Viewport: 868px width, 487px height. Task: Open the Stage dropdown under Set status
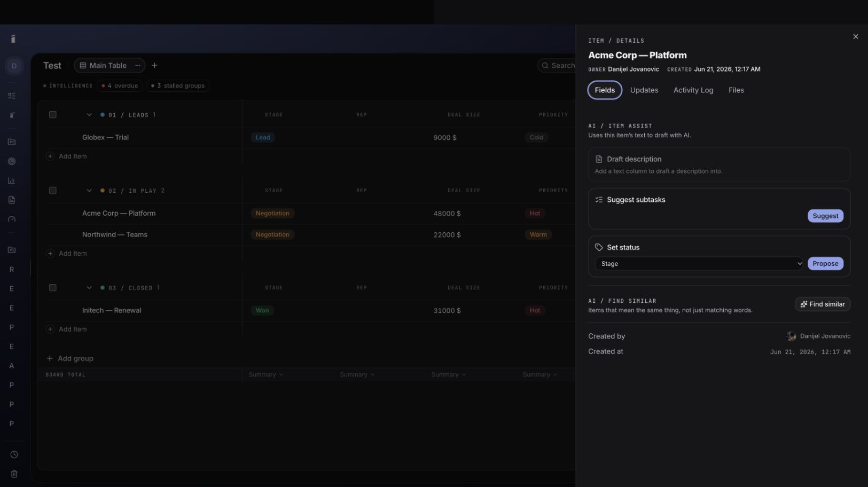pyautogui.click(x=699, y=264)
